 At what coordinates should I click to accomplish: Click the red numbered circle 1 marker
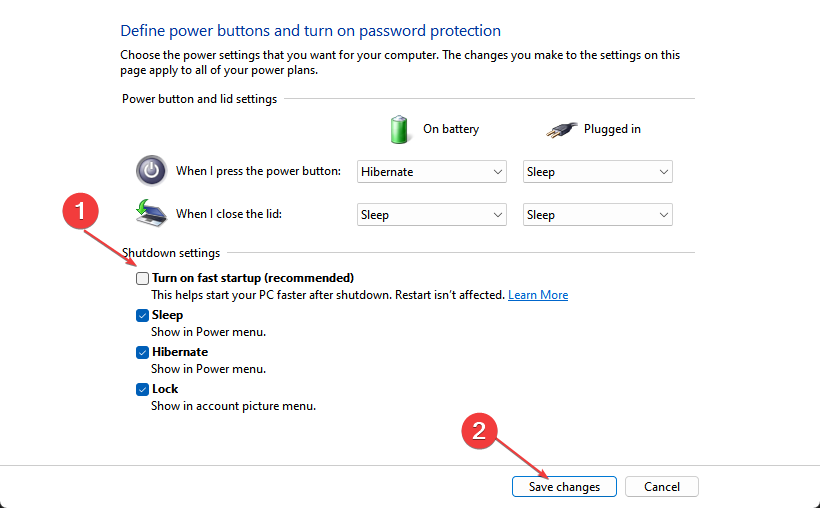click(x=83, y=213)
